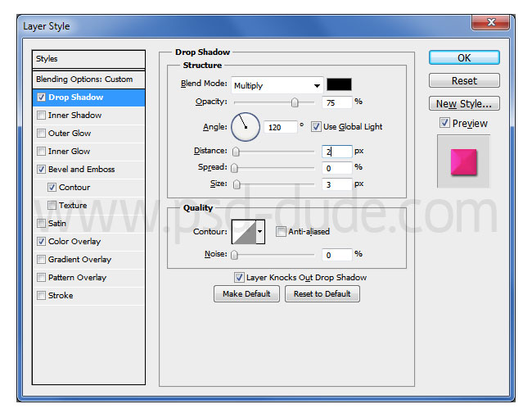Select the Drop Shadow row label
532x413 pixels.
(x=75, y=98)
